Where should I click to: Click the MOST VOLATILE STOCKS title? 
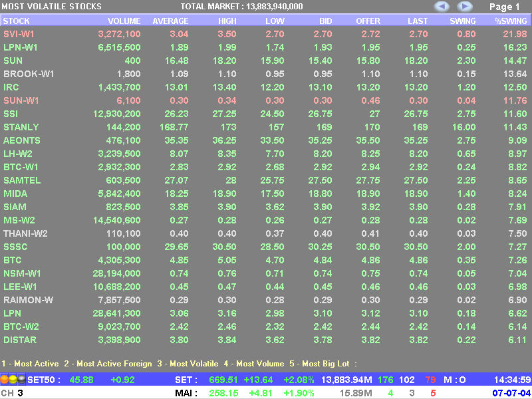point(52,7)
